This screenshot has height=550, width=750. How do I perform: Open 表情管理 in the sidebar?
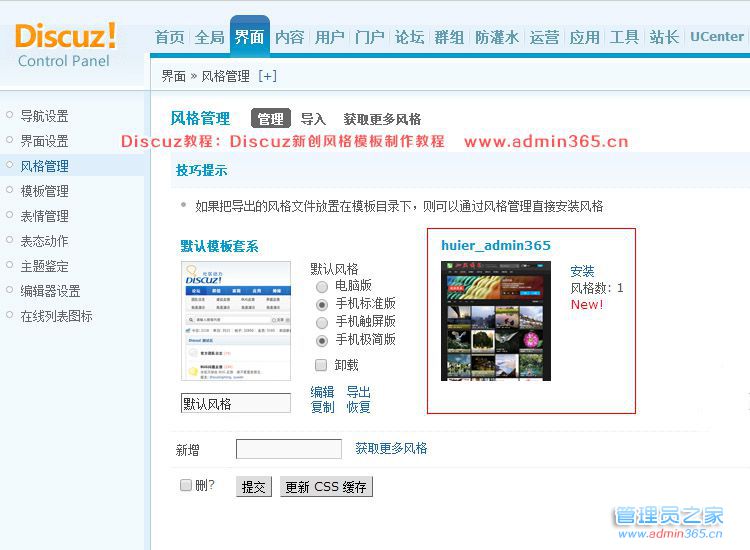pos(44,216)
